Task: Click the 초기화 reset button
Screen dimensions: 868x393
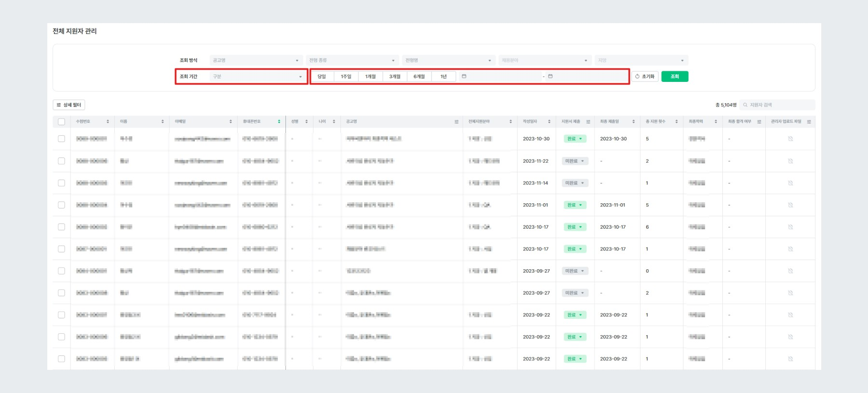Action: coord(645,77)
